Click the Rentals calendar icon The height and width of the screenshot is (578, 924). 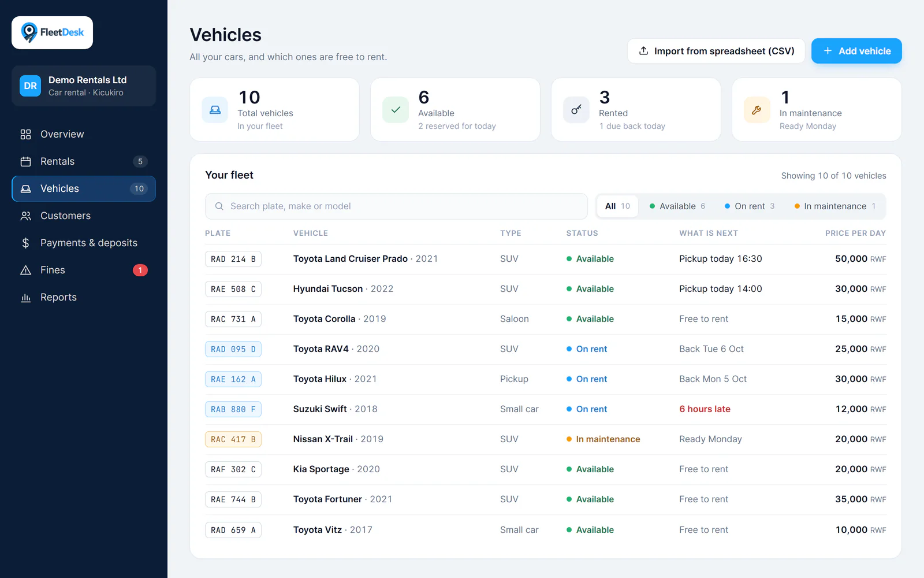pyautogui.click(x=25, y=161)
